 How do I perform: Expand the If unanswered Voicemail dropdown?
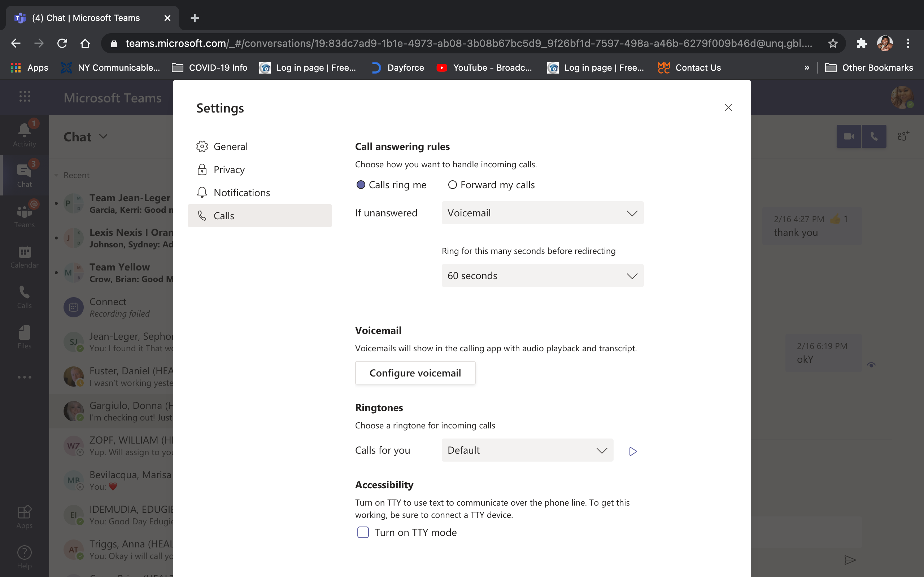pos(542,213)
